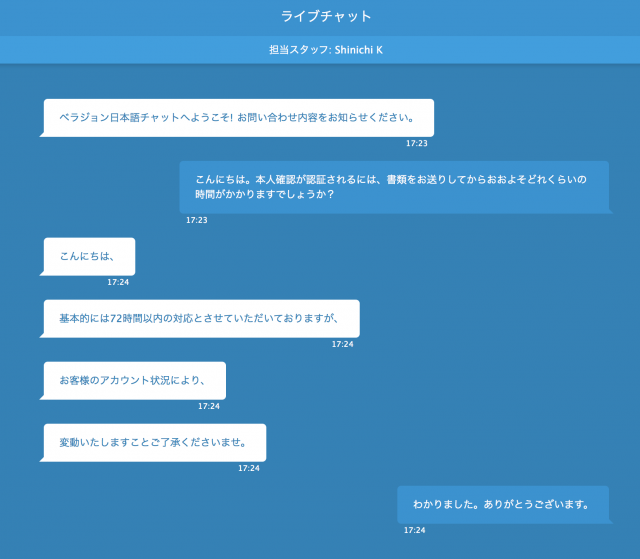Image resolution: width=640 pixels, height=559 pixels.
Task: Click the word ベラジョン in welcome message
Action: point(82,117)
